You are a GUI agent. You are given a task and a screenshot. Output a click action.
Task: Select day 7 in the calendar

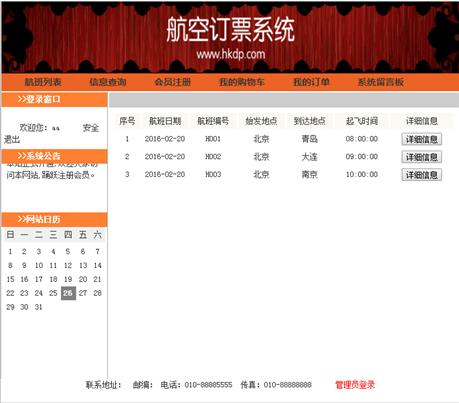(x=97, y=251)
